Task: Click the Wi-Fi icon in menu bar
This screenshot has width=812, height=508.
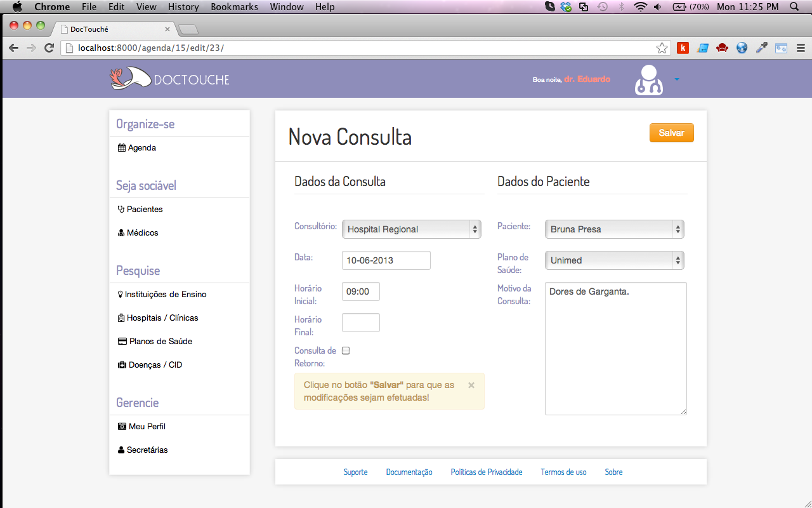Action: coord(640,7)
